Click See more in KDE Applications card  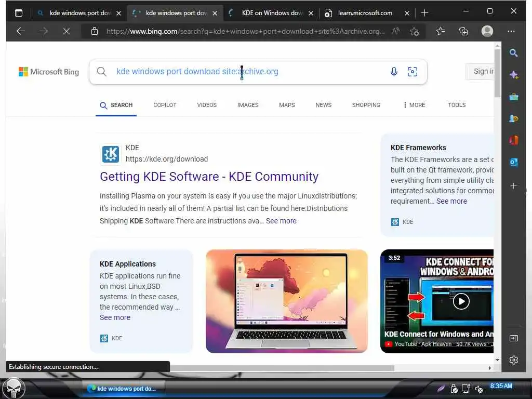pos(115,317)
